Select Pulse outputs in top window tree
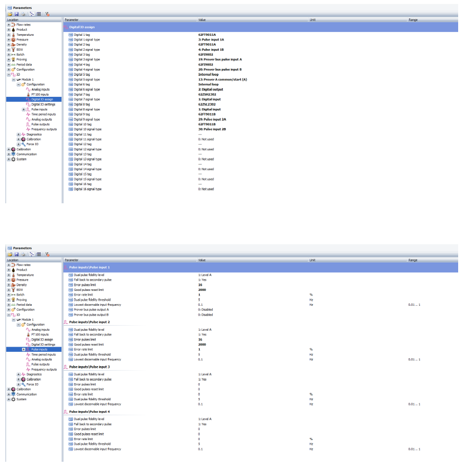Image resolution: width=461 pixels, height=476 pixels. click(40, 124)
